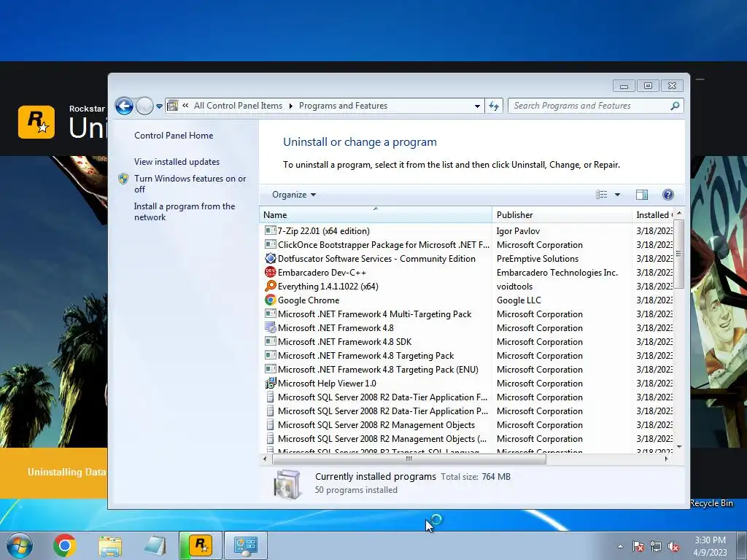Click All Control Panel Items breadcrumb
The height and width of the screenshot is (560, 747).
[238, 106]
